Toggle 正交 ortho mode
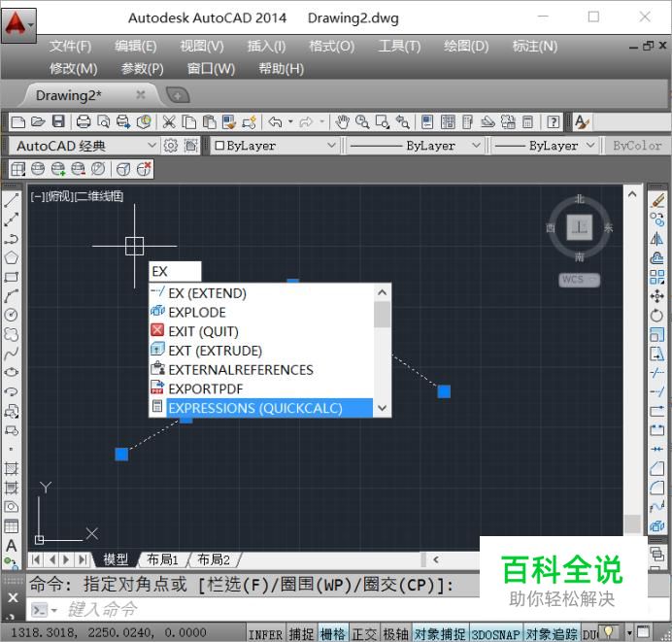 [364, 634]
